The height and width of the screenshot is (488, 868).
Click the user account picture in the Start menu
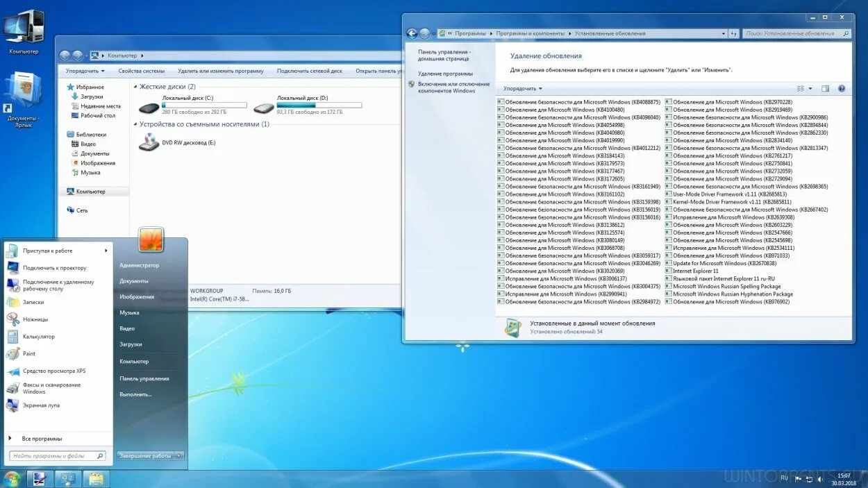[151, 239]
